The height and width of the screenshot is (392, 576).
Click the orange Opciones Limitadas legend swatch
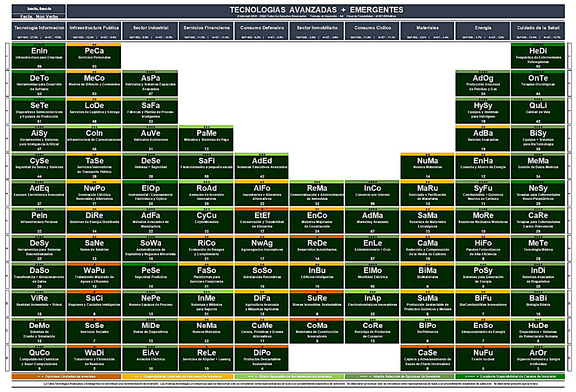click(66, 376)
